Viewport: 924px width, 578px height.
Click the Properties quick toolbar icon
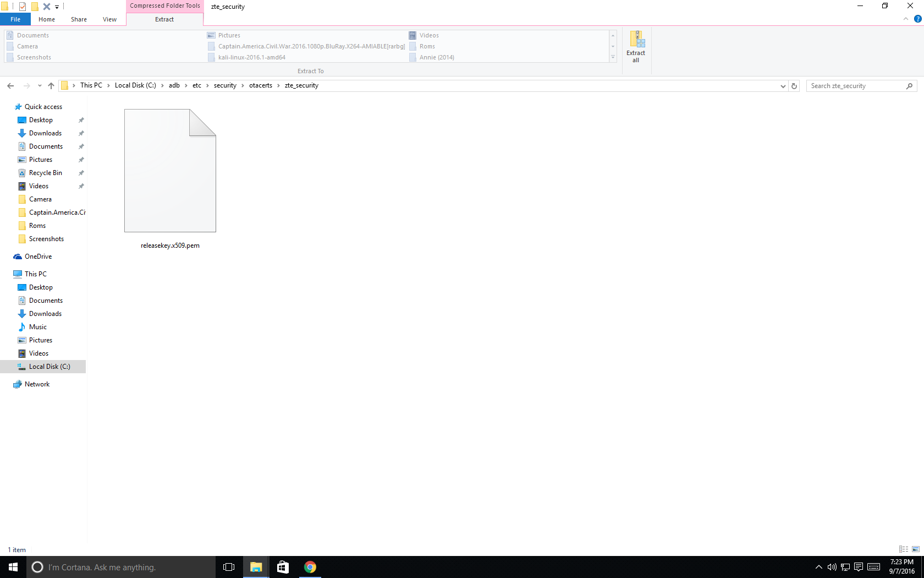click(x=23, y=7)
